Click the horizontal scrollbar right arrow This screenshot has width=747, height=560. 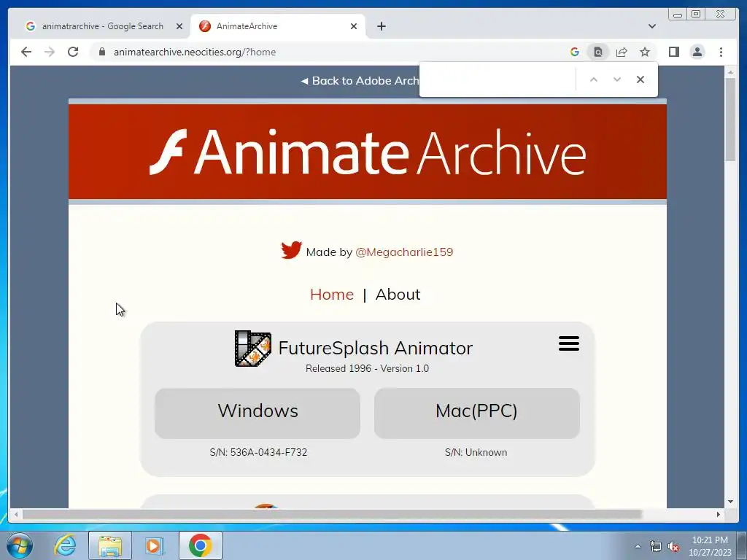tap(719, 514)
